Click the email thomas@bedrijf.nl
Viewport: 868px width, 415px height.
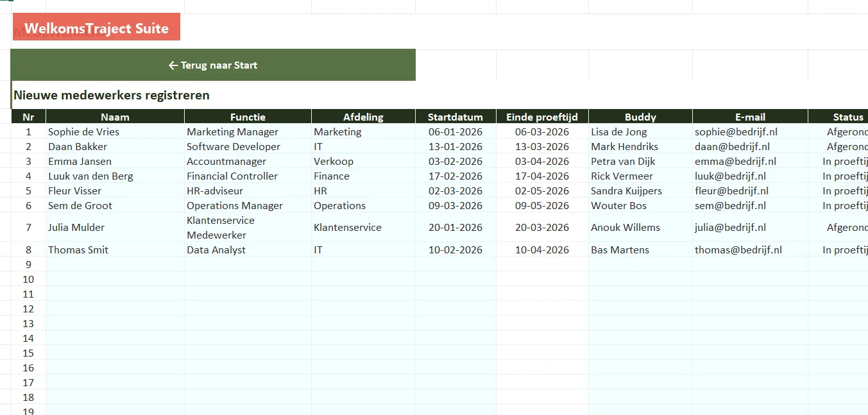tap(751, 250)
